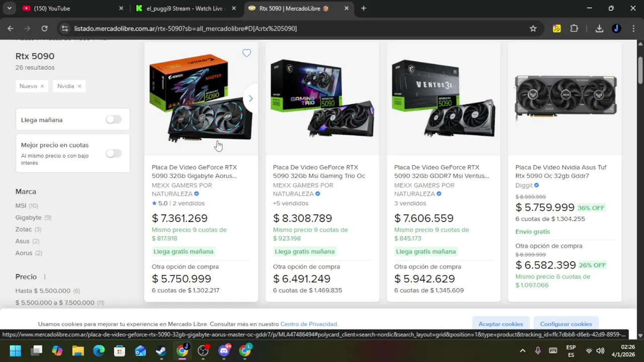Image resolution: width=644 pixels, height=362 pixels.
Task: Remove the Nvidia filter tag
Action: tap(79, 86)
